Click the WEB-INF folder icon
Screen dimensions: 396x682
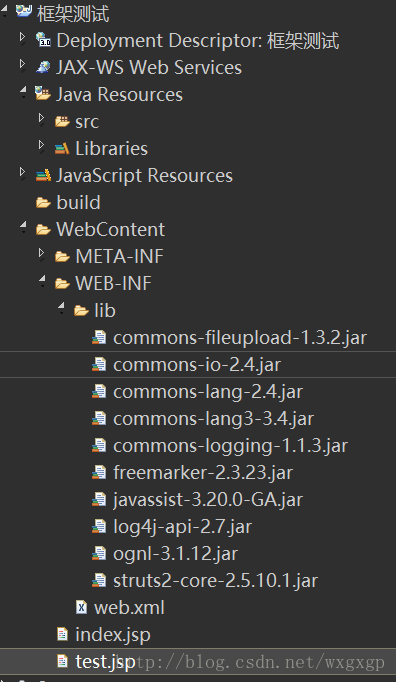tap(62, 284)
